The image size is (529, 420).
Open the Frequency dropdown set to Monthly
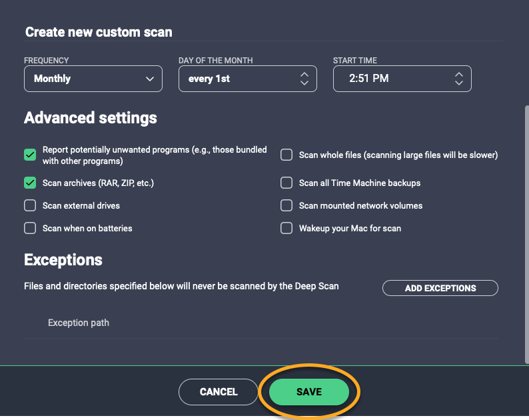pos(93,79)
